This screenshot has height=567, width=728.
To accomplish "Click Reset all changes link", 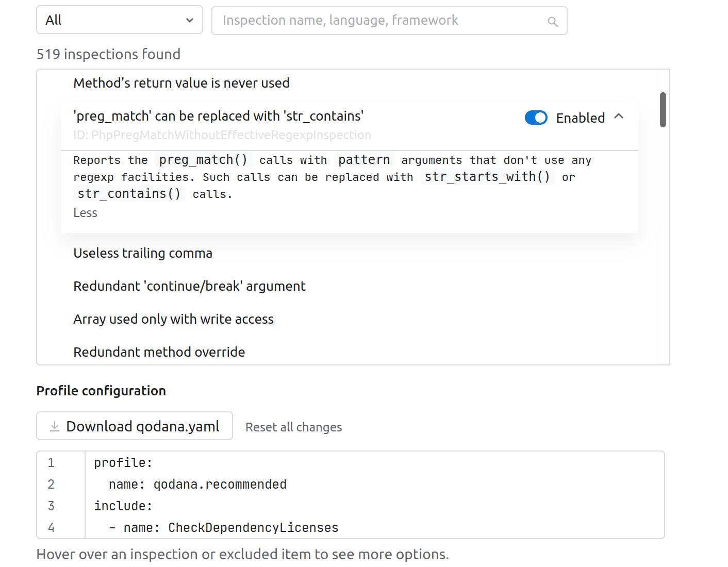I will (293, 427).
